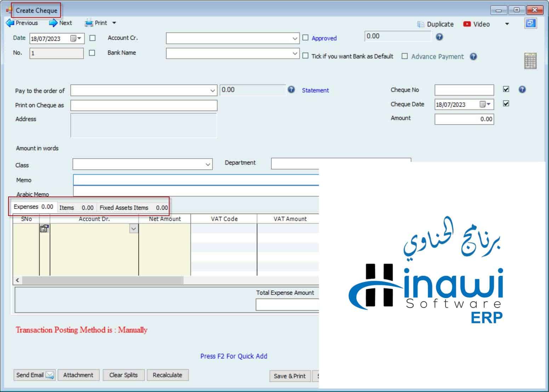
Task: Tick Bank as Default checkbox
Action: pyautogui.click(x=305, y=56)
